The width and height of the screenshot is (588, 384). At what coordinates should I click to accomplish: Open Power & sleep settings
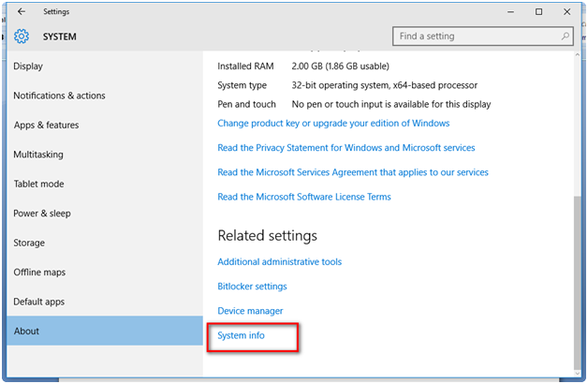(41, 214)
